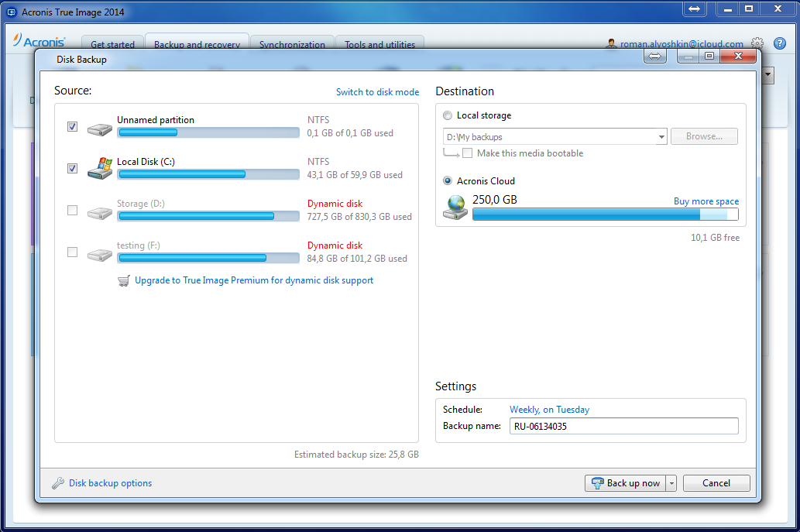This screenshot has width=800, height=532.
Task: Click the Acronis Cloud 250,0 GB usage bar
Action: point(605,215)
